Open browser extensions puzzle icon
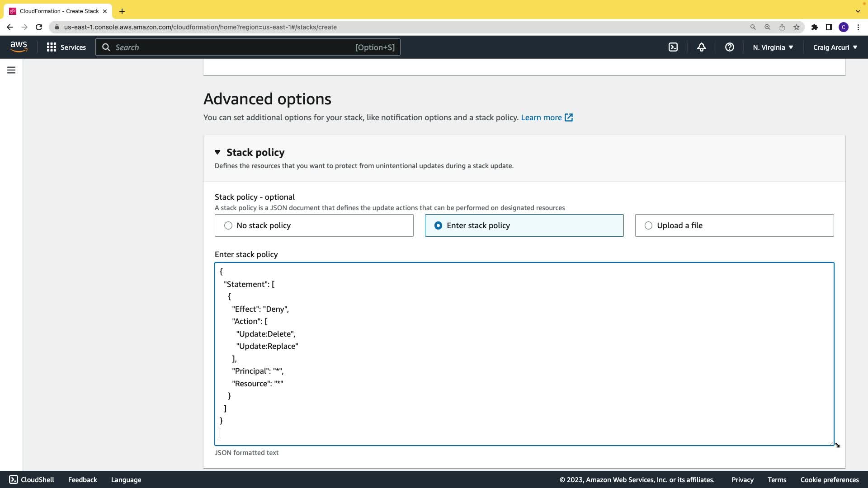Screen dimensions: 868x488 point(814,27)
